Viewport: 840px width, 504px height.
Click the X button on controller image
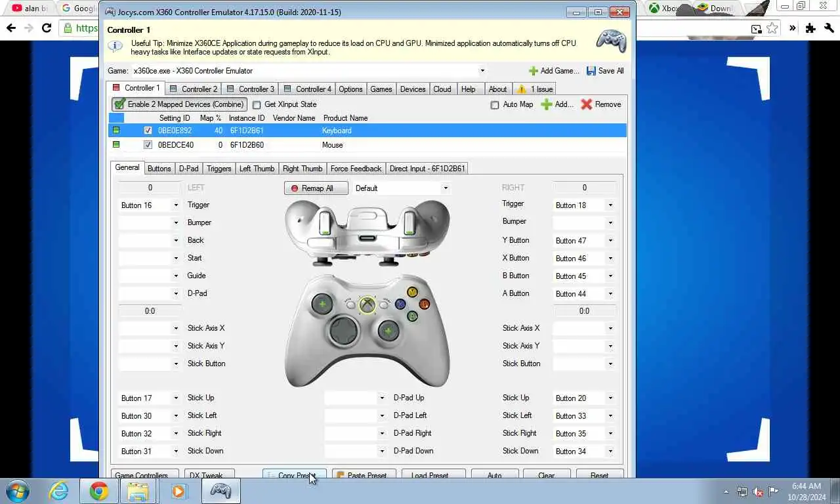click(400, 304)
